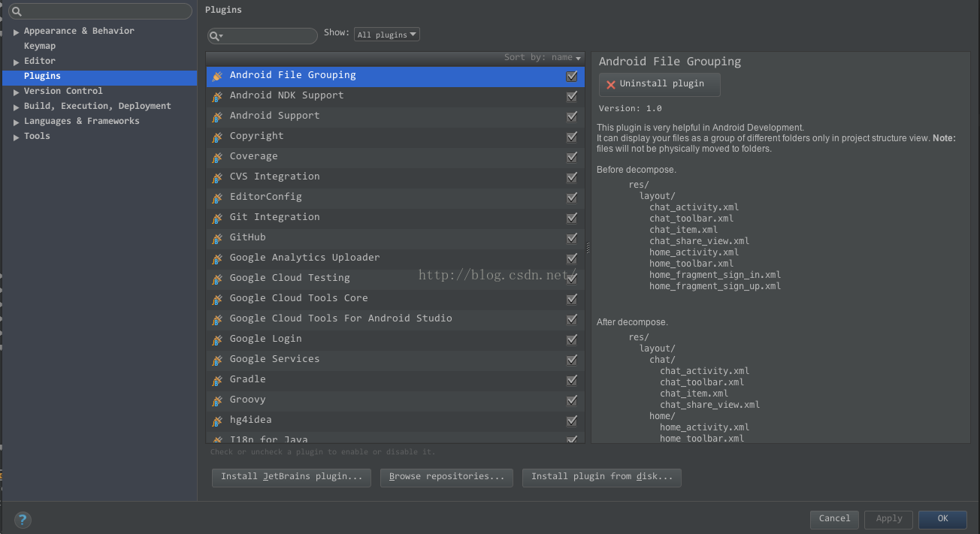Select the hg4idea plugin row text
Viewport: 980px width, 534px height.
pos(251,420)
